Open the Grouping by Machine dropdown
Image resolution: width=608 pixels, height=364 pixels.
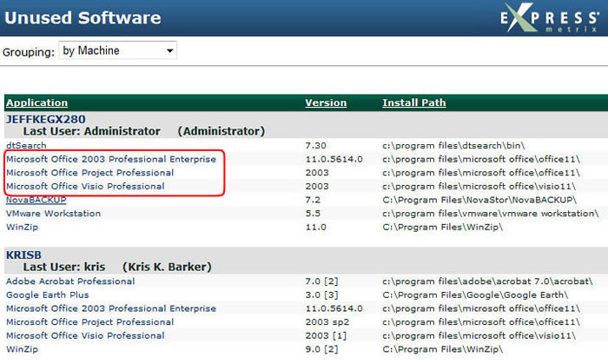[x=117, y=50]
